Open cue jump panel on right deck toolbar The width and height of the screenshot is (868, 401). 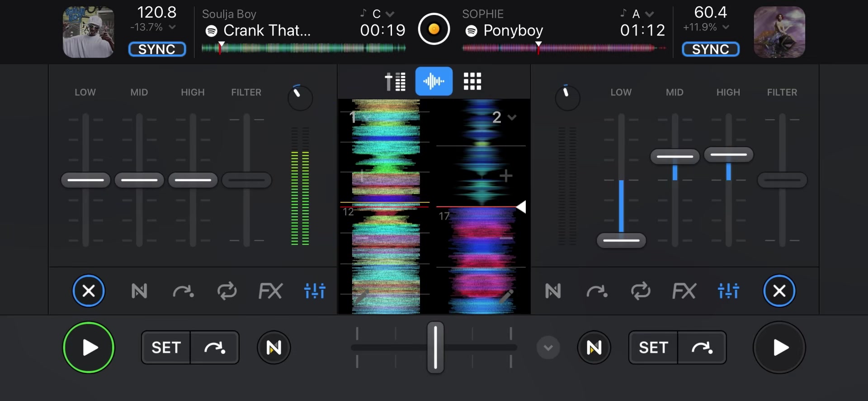coord(597,291)
